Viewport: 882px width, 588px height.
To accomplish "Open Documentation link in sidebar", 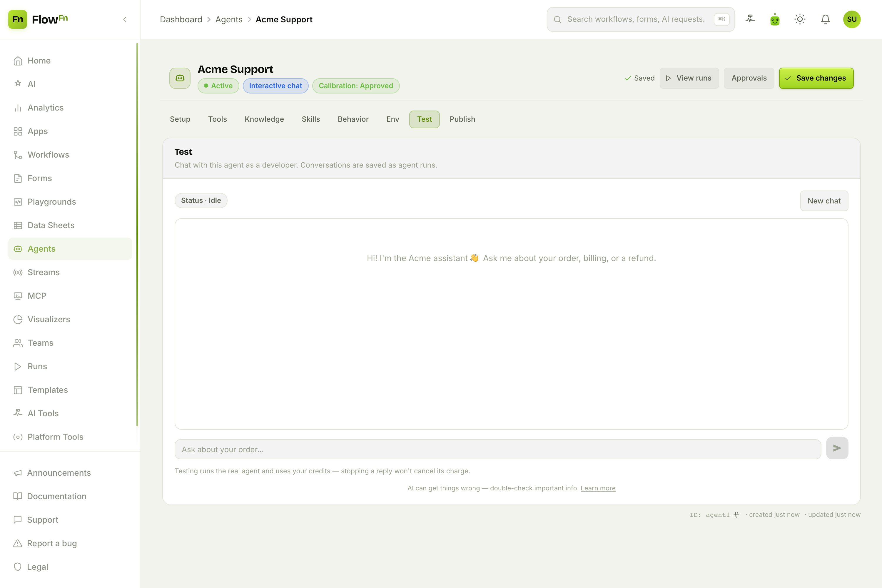I will (70, 496).
